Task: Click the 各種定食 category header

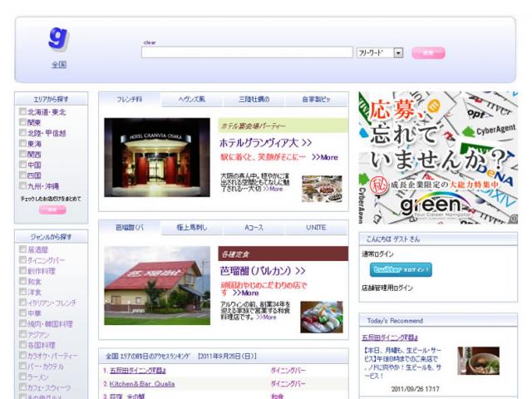Action: [283, 254]
